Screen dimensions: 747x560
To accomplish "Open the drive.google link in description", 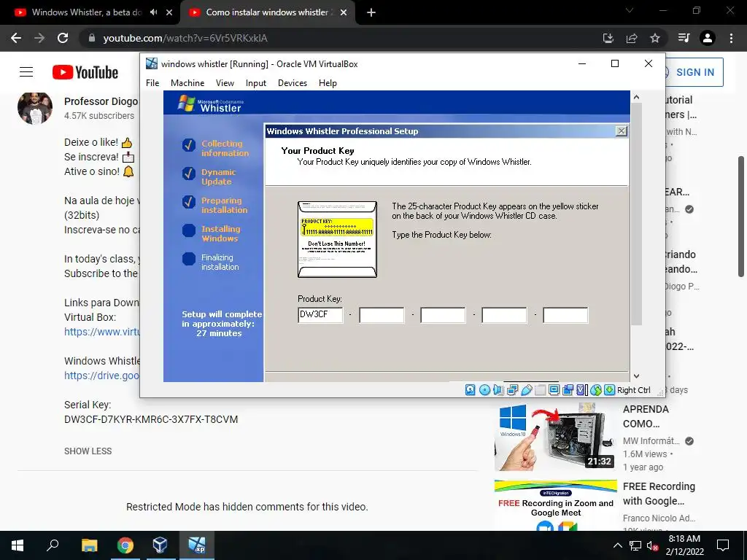I will click(102, 376).
